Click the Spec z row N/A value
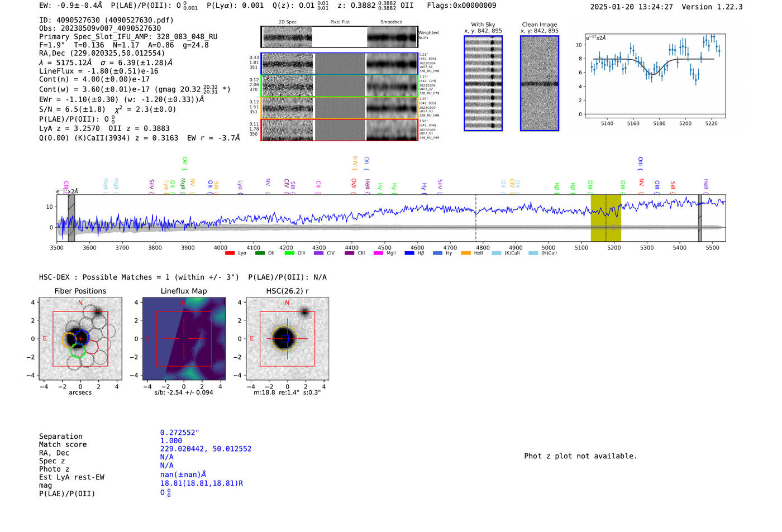This screenshot has width=782, height=532. click(166, 457)
